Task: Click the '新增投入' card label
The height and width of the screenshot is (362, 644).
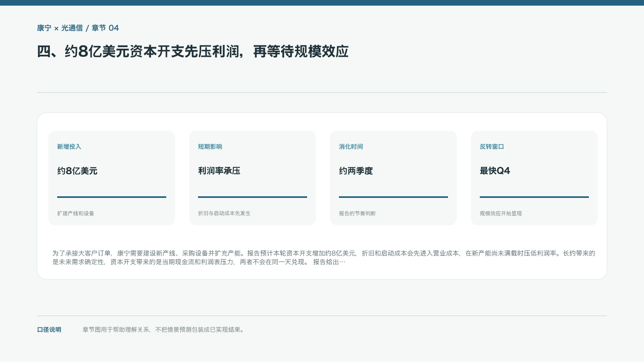Action: pyautogui.click(x=69, y=147)
